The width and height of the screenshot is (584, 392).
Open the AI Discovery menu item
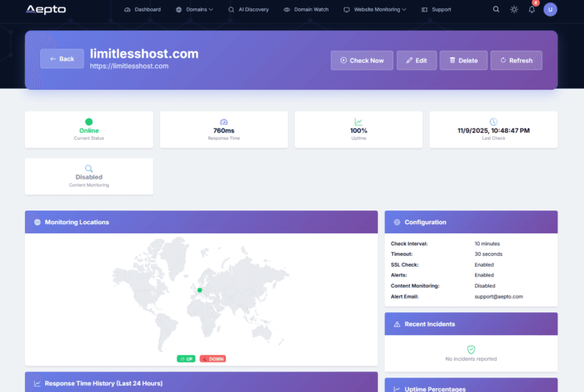click(248, 10)
